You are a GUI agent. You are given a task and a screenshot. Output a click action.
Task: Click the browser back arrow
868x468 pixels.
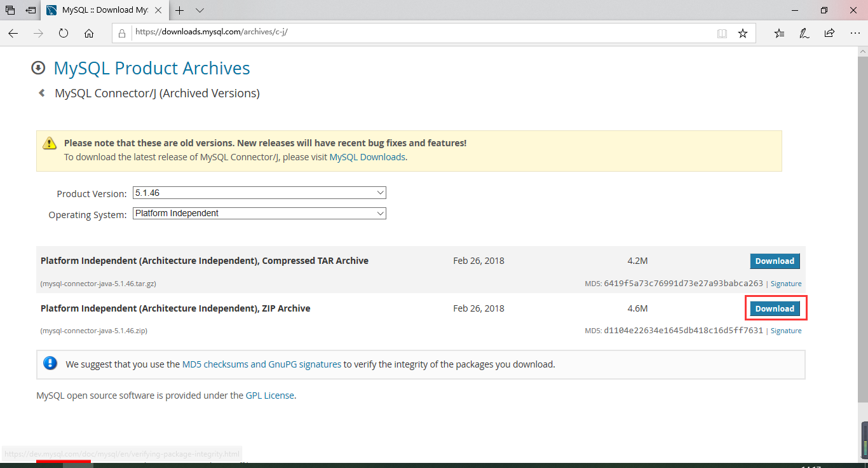[x=13, y=33]
